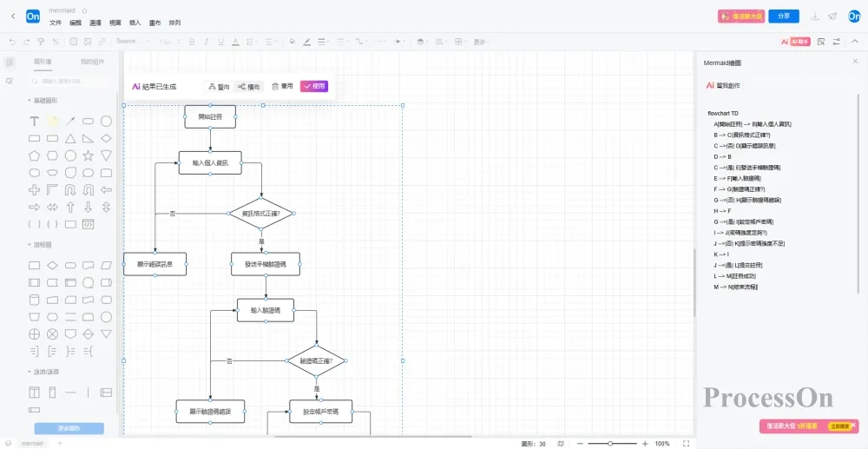Click the download icon in the header
The image size is (868, 449).
(x=814, y=16)
